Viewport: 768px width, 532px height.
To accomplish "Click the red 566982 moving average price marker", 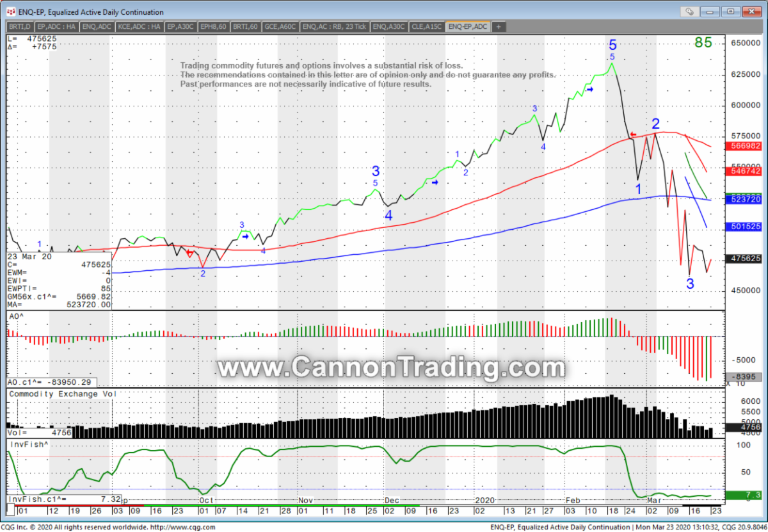I will [x=744, y=147].
